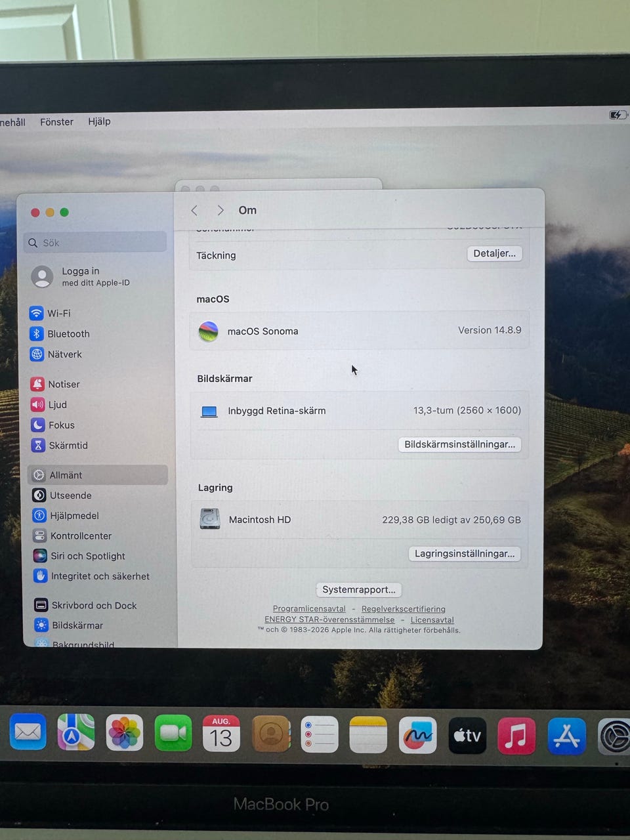Viewport: 630px width, 840px height.
Task: Open Kontrollcenter settings in sidebar
Action: pos(72,535)
